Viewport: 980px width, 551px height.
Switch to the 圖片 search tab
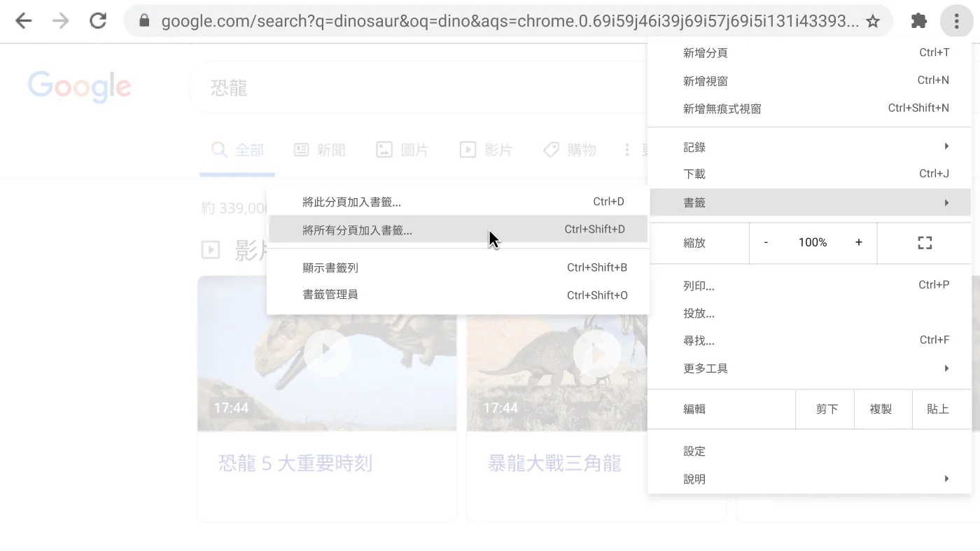tap(402, 149)
